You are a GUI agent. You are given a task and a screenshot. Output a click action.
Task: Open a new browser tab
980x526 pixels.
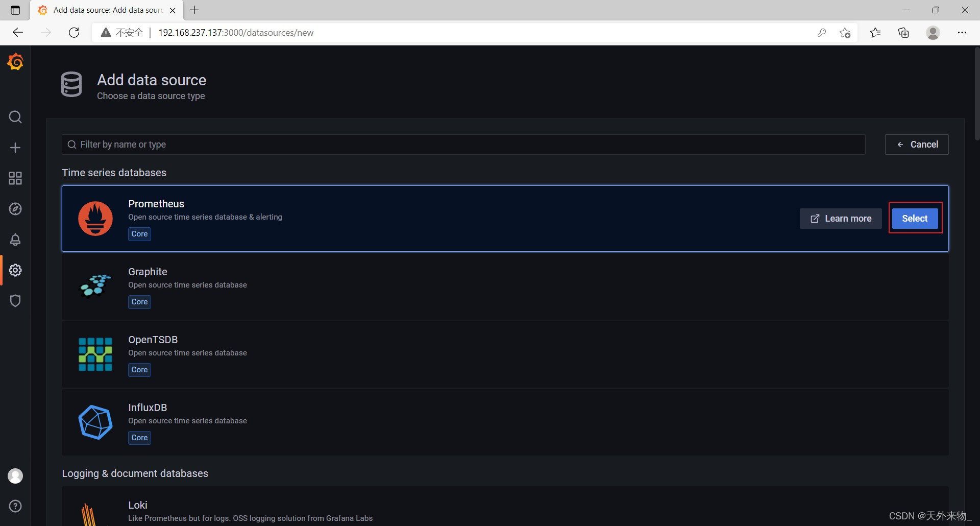(x=194, y=10)
